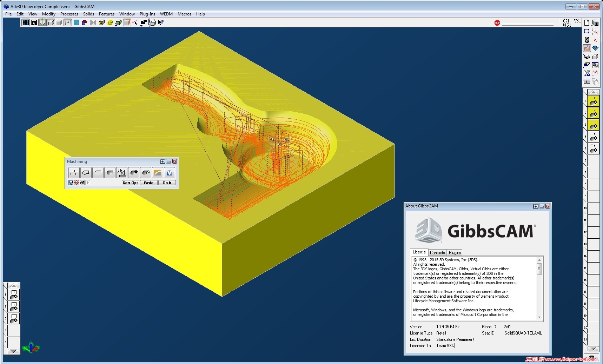Toggle the dashed selection box button
Image resolution: width=603 pixels, height=364 pixels.
pos(68,23)
